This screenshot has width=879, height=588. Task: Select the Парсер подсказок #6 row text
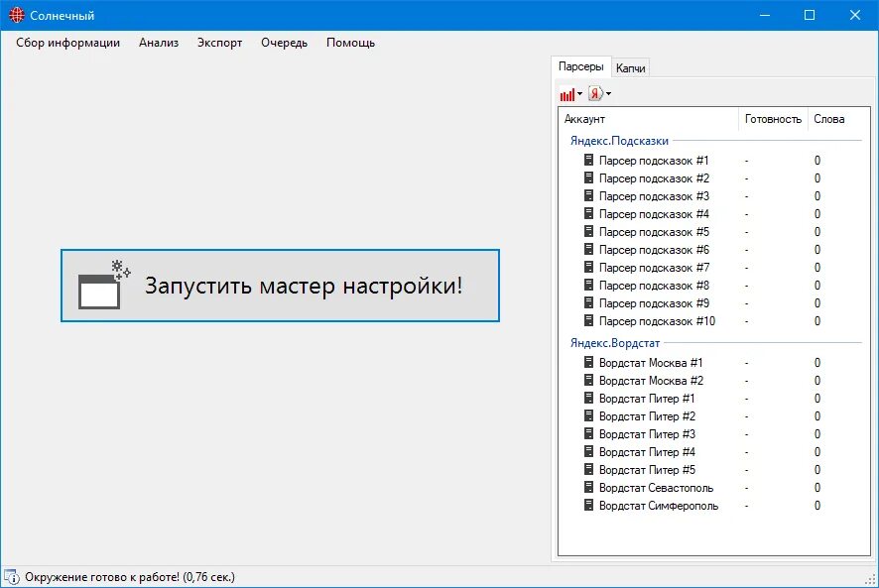pos(654,250)
